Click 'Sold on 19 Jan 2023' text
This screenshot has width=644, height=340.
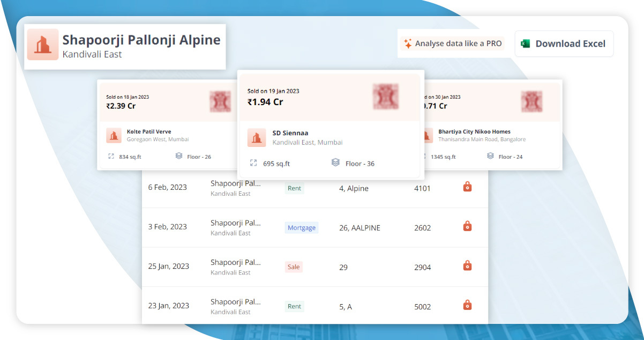[x=273, y=91]
